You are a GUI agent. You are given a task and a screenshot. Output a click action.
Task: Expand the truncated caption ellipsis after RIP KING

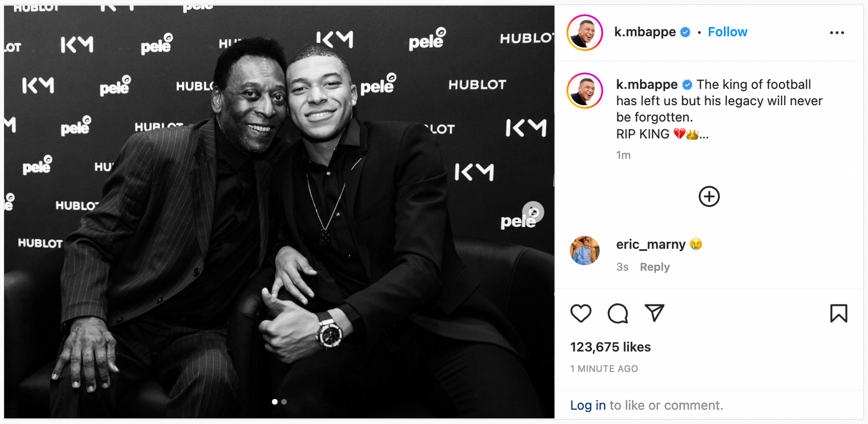(704, 135)
